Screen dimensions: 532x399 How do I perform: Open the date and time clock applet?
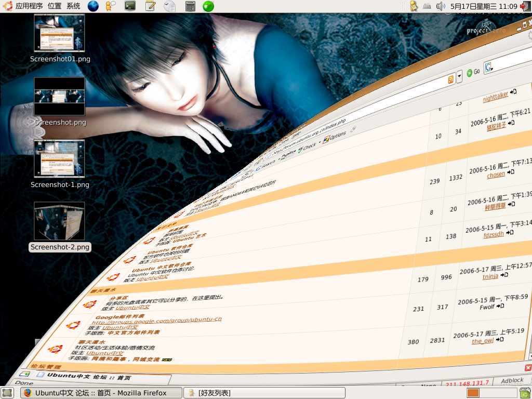click(x=484, y=6)
